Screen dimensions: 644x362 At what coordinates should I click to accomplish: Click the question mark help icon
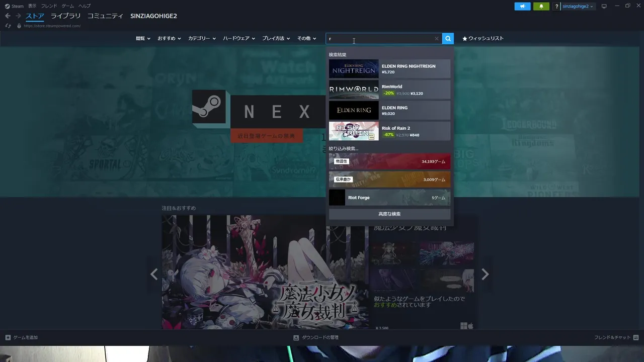tap(556, 6)
